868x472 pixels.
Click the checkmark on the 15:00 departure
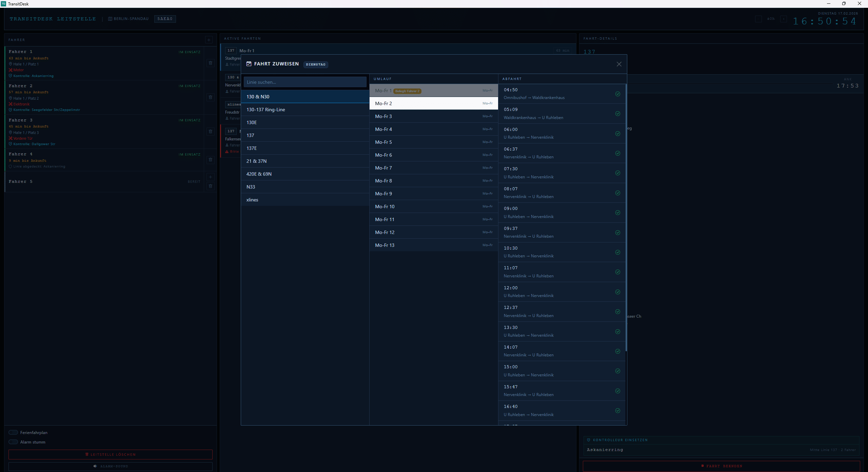[617, 371]
